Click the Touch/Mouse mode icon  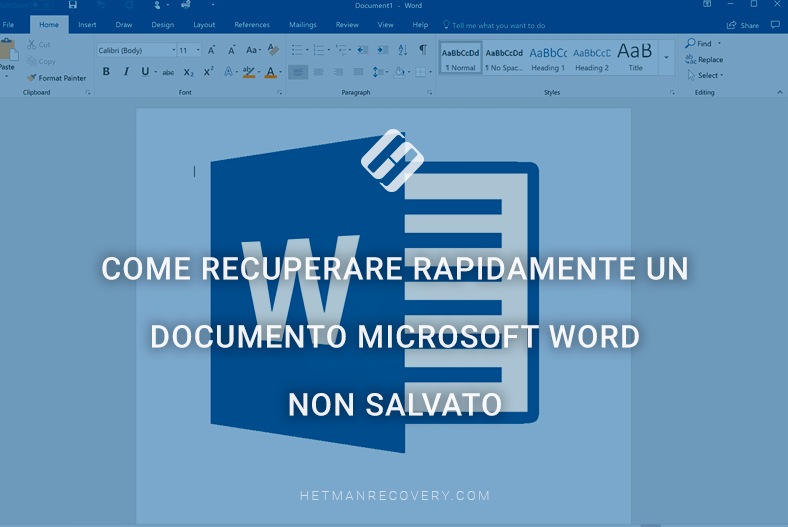tap(157, 5)
